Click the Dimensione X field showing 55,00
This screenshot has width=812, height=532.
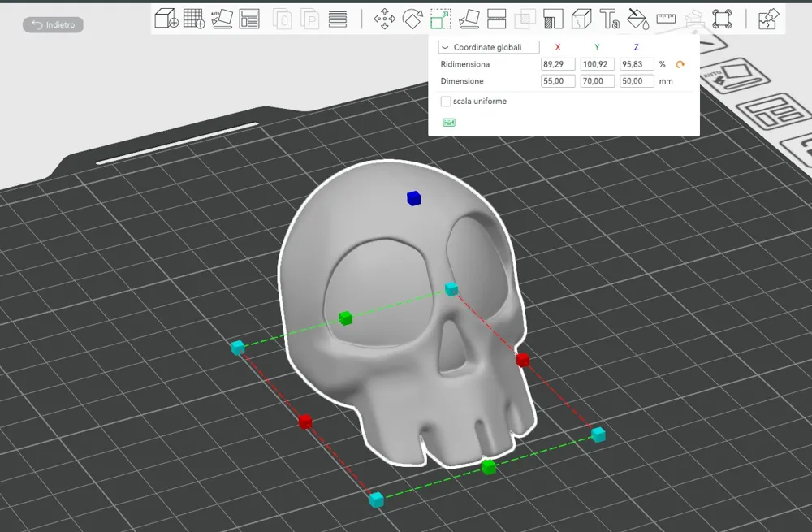[558, 80]
